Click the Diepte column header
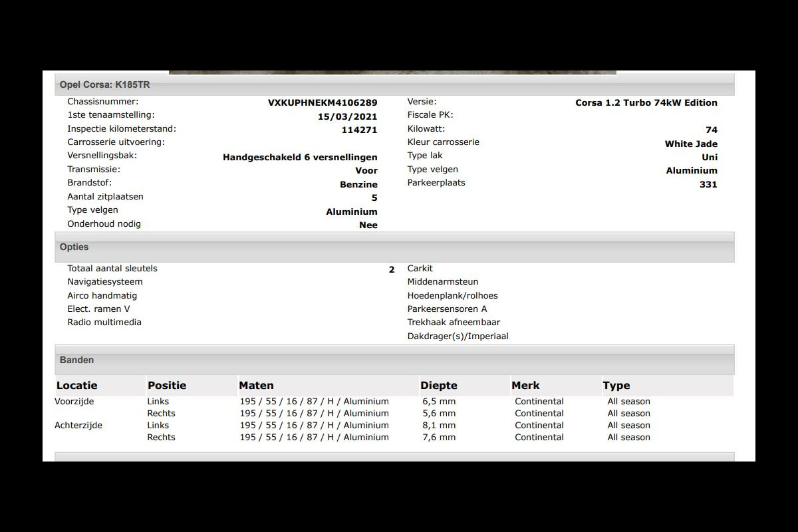Image resolution: width=798 pixels, height=532 pixels. [439, 386]
